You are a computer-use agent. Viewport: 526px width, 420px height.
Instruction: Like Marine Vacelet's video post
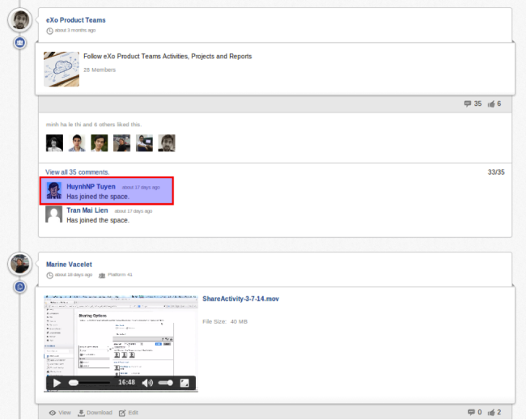coord(491,413)
